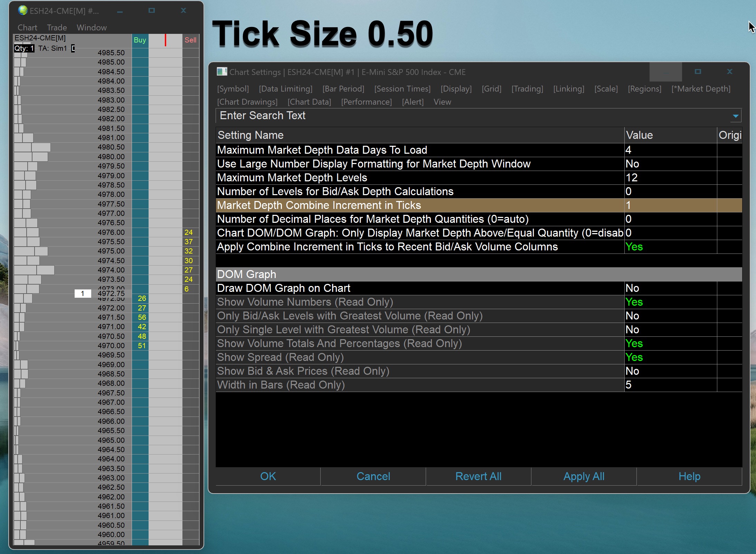The height and width of the screenshot is (554, 756).
Task: Click the Chart Settings window title icon
Action: (x=221, y=72)
